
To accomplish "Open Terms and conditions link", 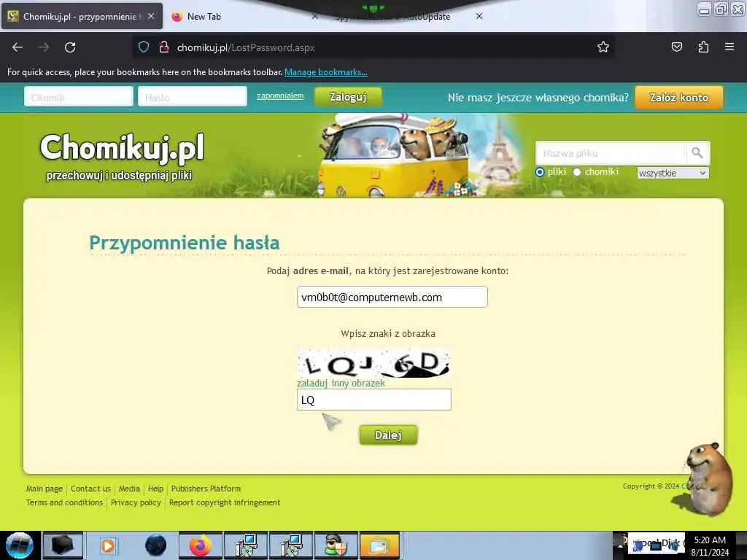I will (64, 502).
